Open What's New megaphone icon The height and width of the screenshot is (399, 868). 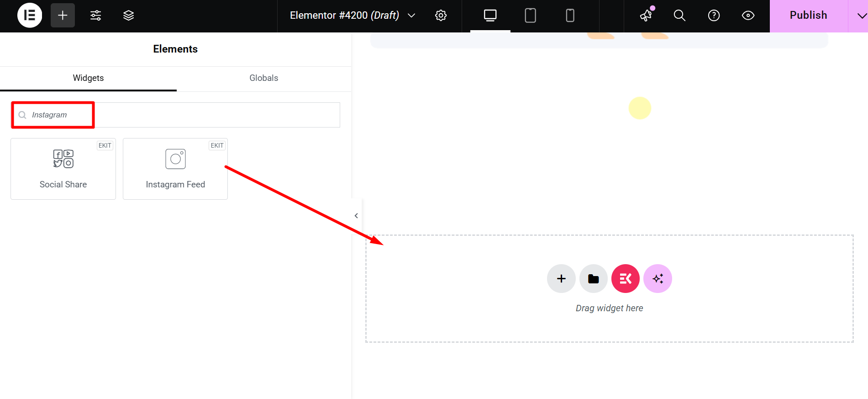[x=646, y=16]
